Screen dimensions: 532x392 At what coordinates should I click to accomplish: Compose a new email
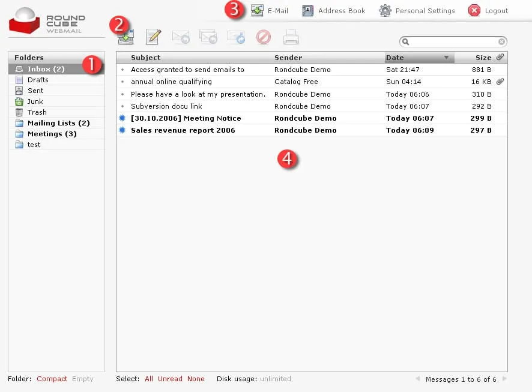point(153,37)
